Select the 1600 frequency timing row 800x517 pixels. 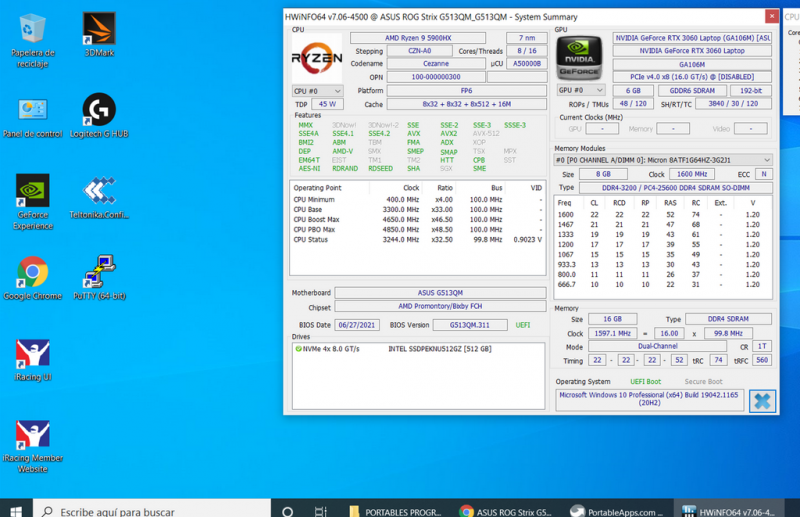[662, 215]
